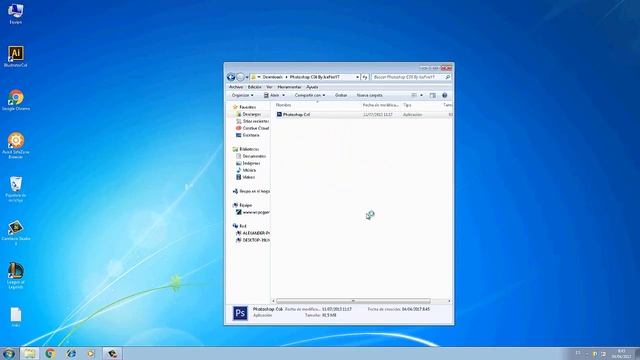Image resolution: width=640 pixels, height=360 pixels.
Task: Click the taskbar clock
Action: pyautogui.click(x=621, y=354)
